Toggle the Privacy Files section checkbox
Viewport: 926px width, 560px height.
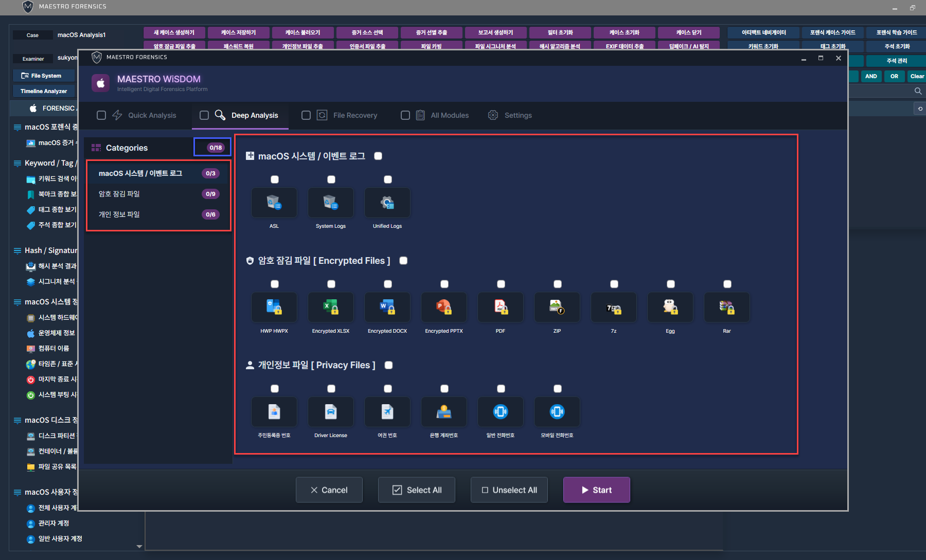coord(389,365)
